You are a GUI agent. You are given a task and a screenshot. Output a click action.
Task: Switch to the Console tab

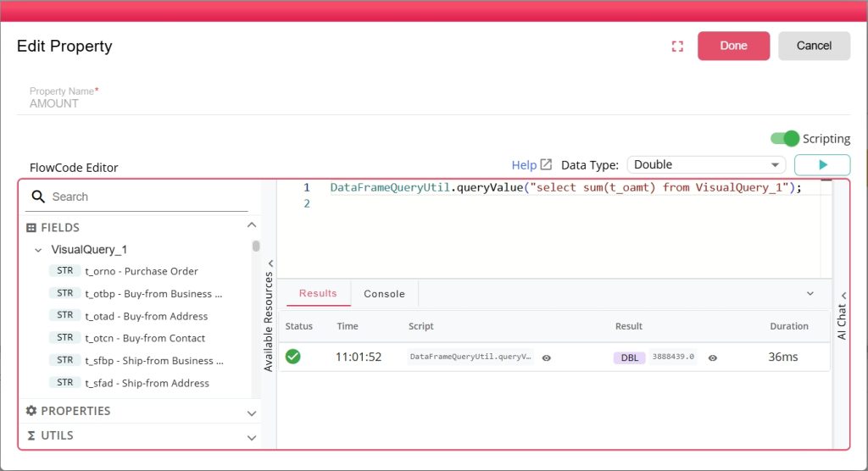[384, 294]
